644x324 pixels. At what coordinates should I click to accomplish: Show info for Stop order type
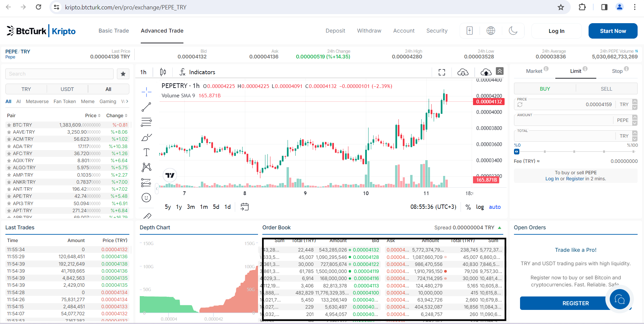coord(626,69)
